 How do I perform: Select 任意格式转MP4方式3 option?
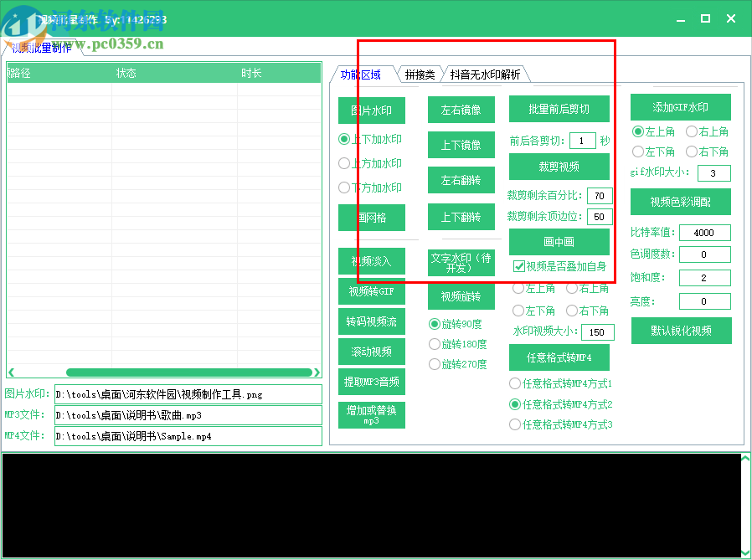click(560, 424)
